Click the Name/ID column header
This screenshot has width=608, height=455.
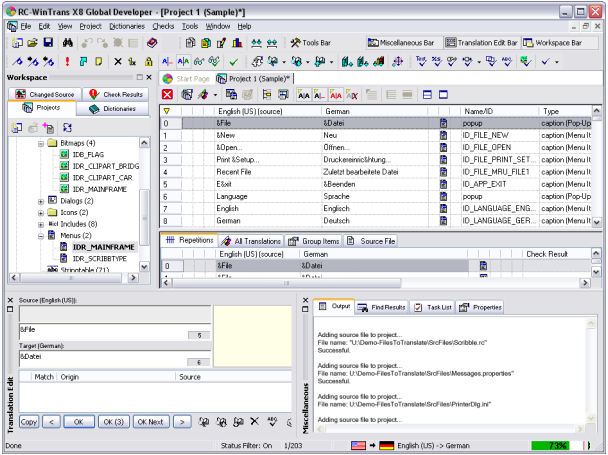click(499, 111)
